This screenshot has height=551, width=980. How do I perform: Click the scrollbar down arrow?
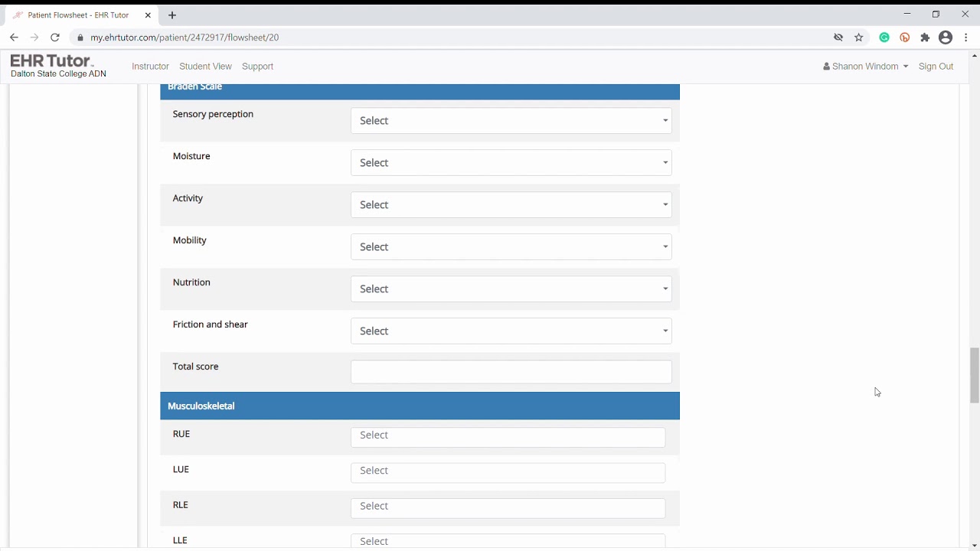(x=975, y=546)
